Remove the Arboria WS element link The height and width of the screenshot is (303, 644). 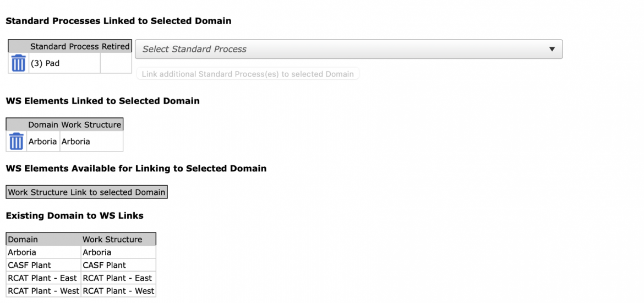17,142
